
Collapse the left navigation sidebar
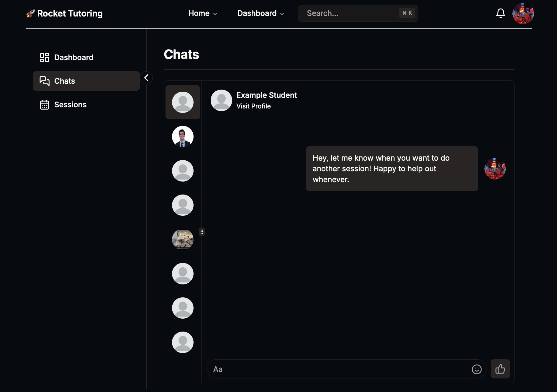146,78
